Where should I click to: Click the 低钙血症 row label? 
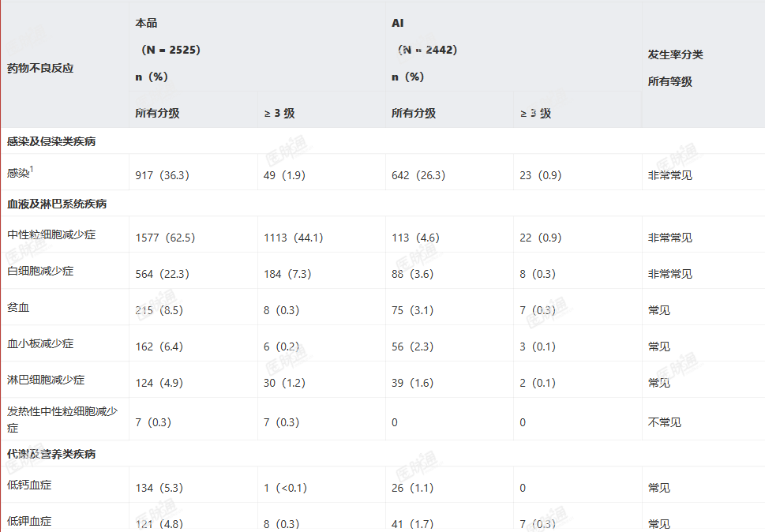coord(29,485)
